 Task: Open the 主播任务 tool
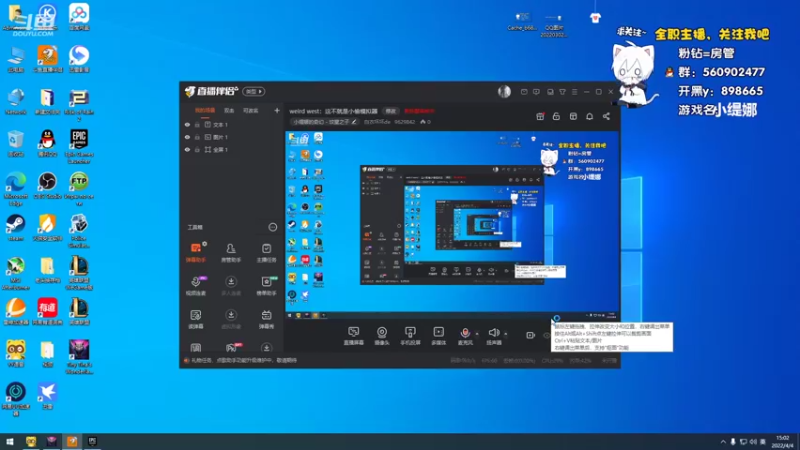[266, 253]
